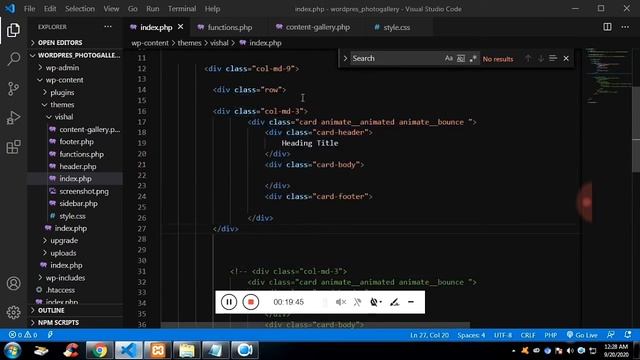Viewport: 640px width, 360px height.
Task: Toggle Match Whole Word in find widget
Action: [460, 58]
